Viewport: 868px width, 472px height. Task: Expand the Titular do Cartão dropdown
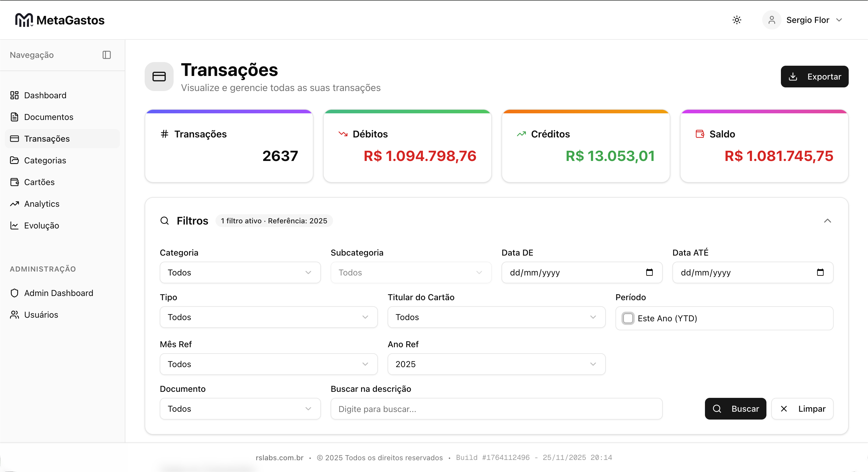(x=496, y=317)
